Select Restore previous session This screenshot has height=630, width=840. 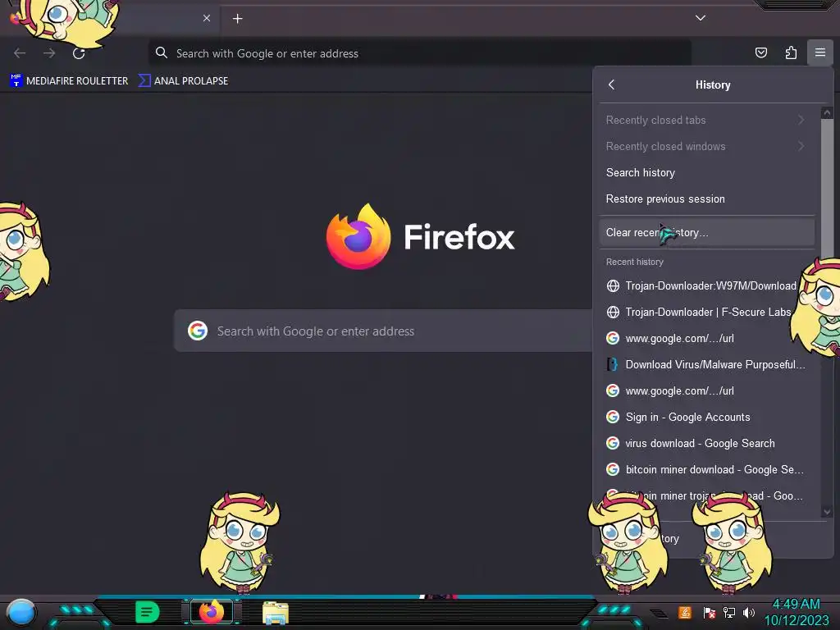(x=706, y=199)
